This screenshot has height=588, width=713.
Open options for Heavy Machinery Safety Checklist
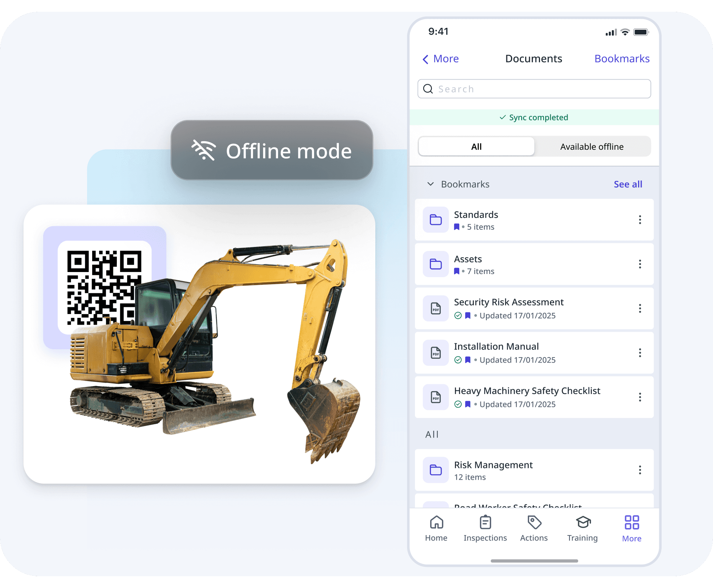point(640,397)
